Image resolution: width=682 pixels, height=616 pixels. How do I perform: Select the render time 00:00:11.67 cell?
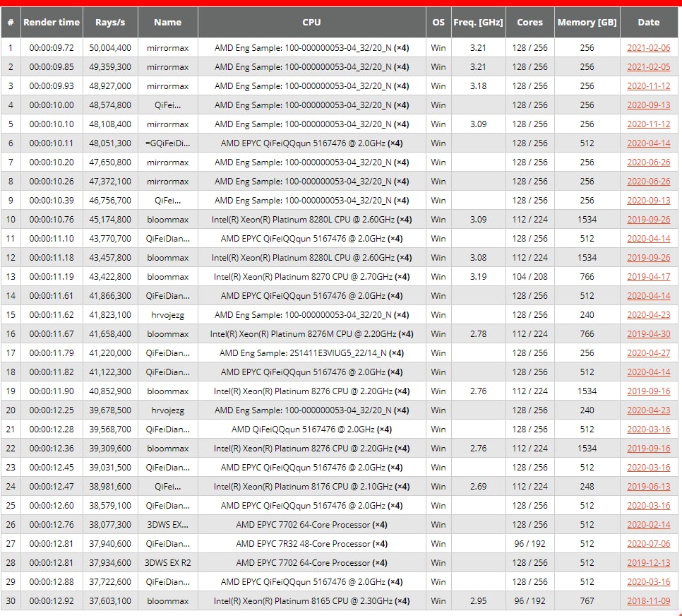[52, 334]
